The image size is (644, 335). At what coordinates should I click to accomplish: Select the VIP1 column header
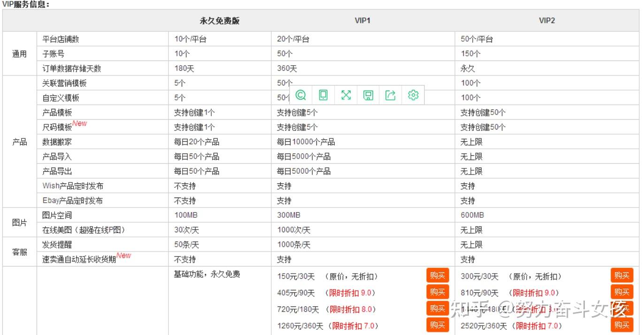(362, 20)
